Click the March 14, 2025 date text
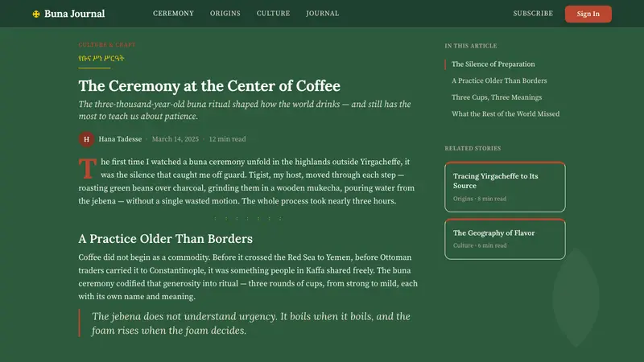644x362 pixels. pyautogui.click(x=175, y=139)
